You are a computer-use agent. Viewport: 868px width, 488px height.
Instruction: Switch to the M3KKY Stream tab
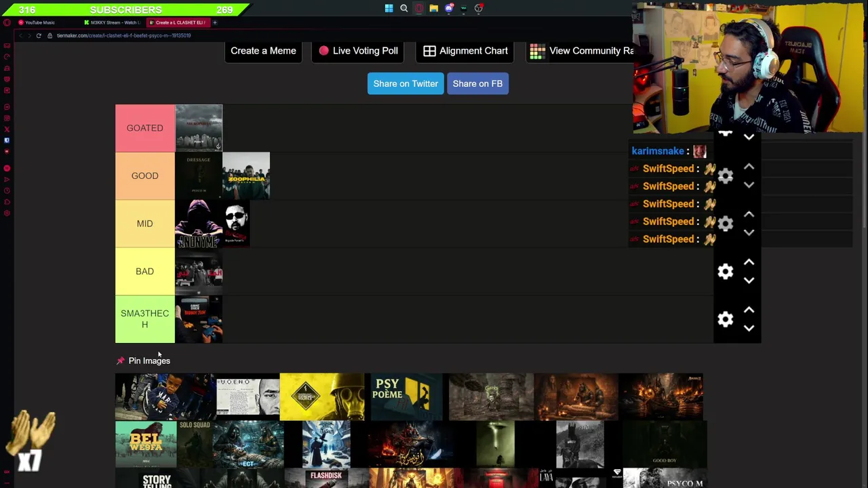coord(114,22)
